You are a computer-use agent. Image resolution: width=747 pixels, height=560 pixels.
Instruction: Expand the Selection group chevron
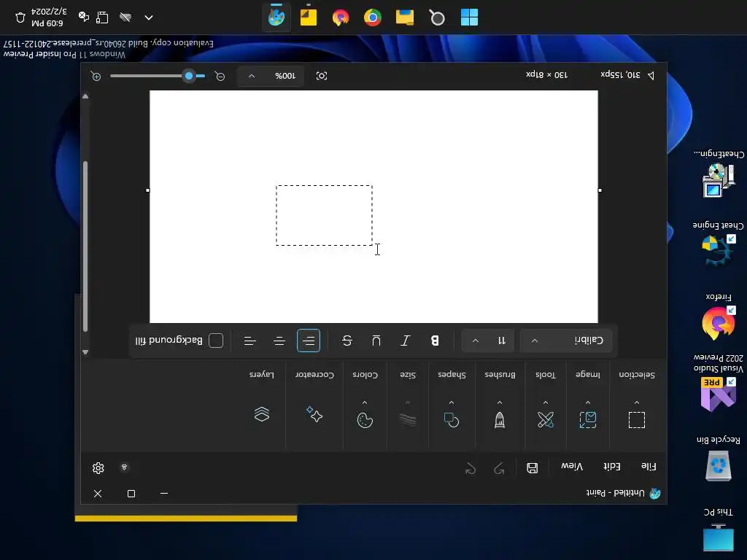pos(636,402)
